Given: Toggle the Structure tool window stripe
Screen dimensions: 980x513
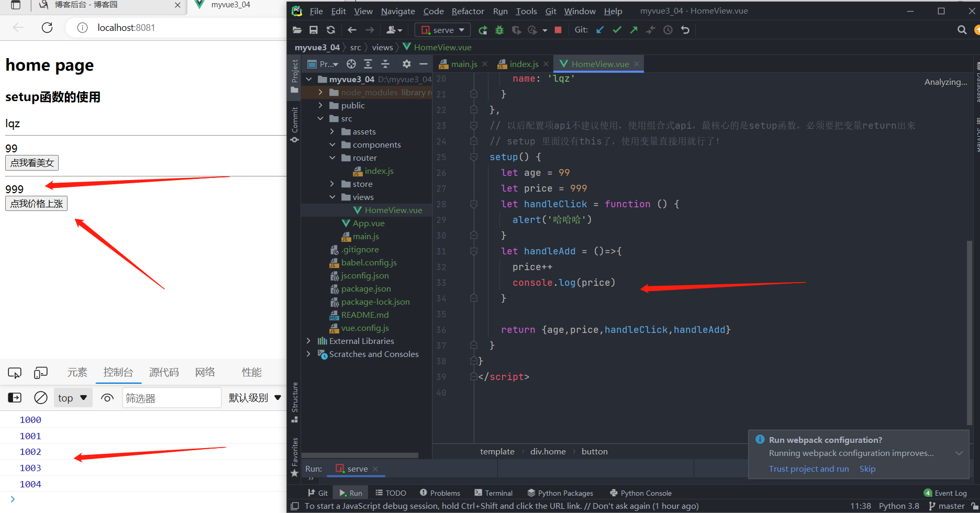Looking at the screenshot, I should [x=294, y=402].
